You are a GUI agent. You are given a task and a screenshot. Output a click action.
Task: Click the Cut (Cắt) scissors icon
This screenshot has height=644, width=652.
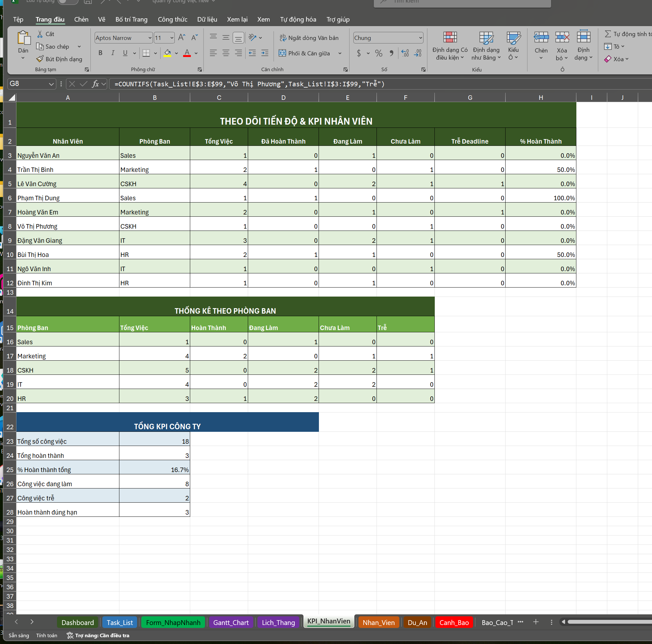40,34
